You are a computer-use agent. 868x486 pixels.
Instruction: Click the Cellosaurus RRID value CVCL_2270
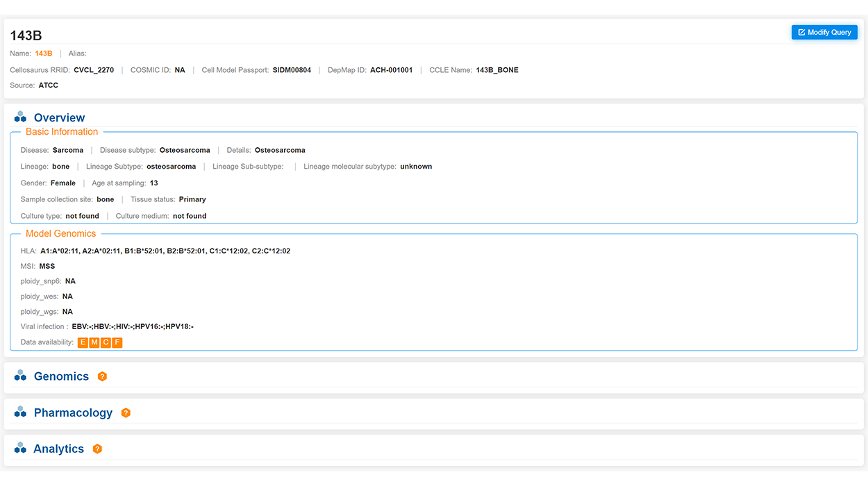[x=94, y=70]
